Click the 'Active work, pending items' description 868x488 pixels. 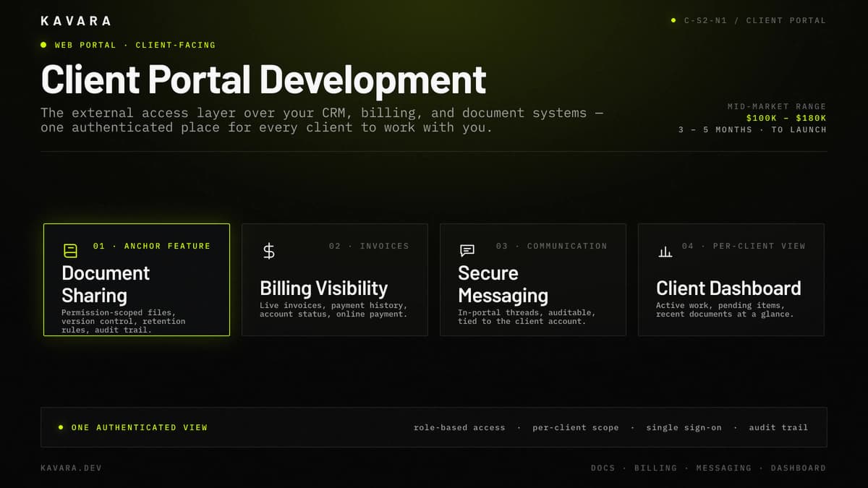725,310
